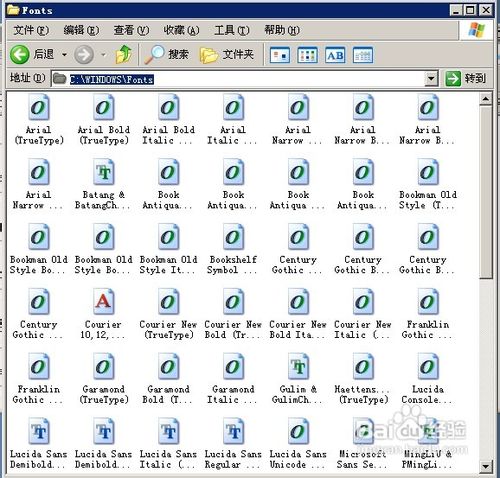
Task: Switch to list view toolbar icon
Action: pyautogui.click(x=307, y=55)
